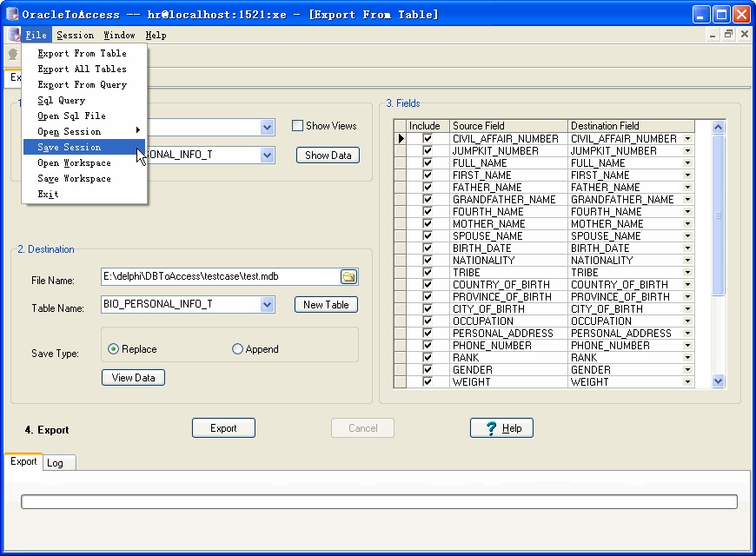
Task: Click the MOTHER_NAME source field cell
Action: 508,224
